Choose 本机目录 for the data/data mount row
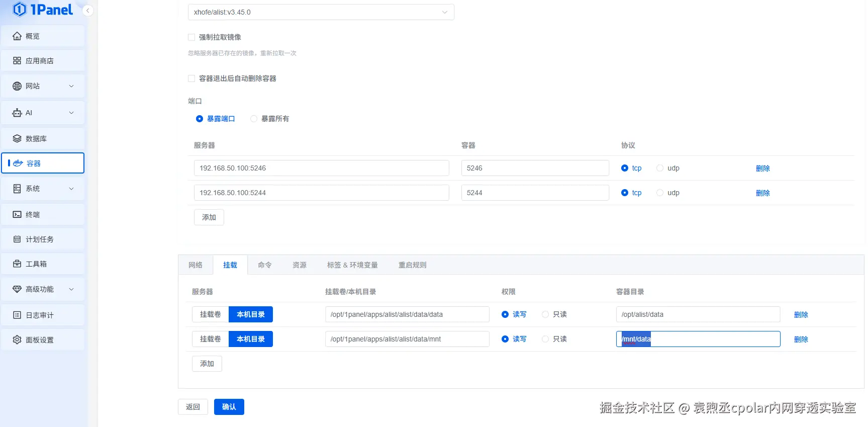The image size is (868, 427). tap(251, 314)
